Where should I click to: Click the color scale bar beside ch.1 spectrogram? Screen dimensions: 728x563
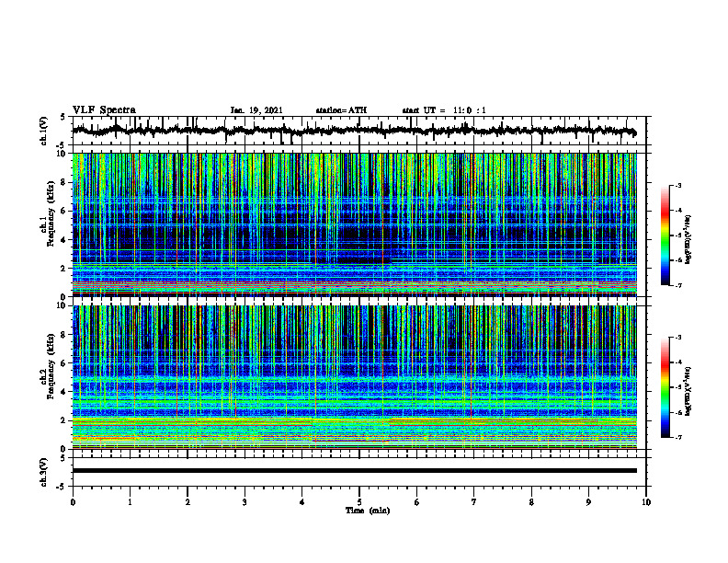[665, 236]
